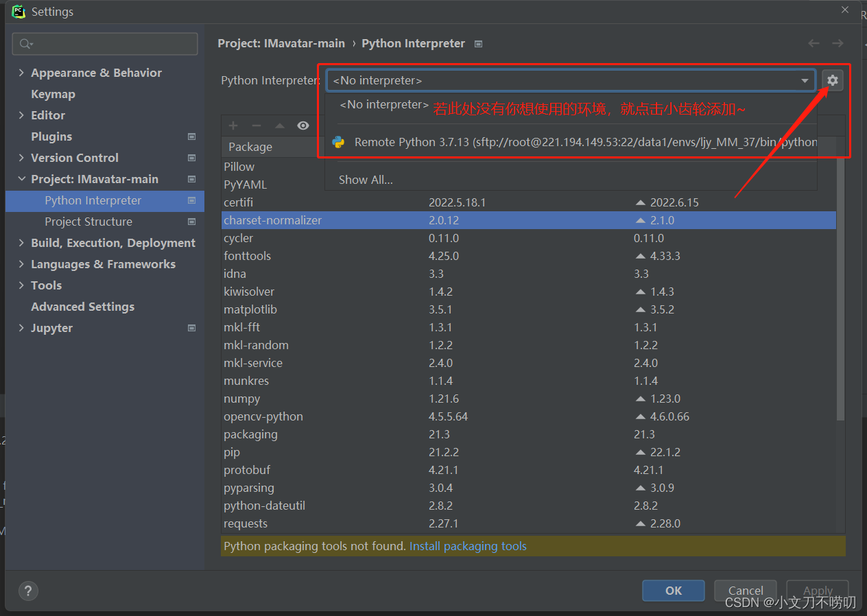Expand Appearance & Behavior settings

pos(21,73)
